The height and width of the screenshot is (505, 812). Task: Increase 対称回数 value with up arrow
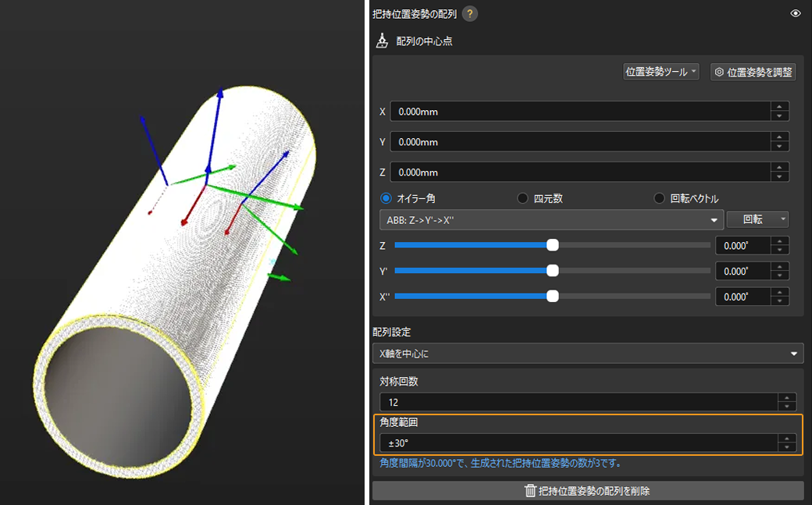click(787, 398)
